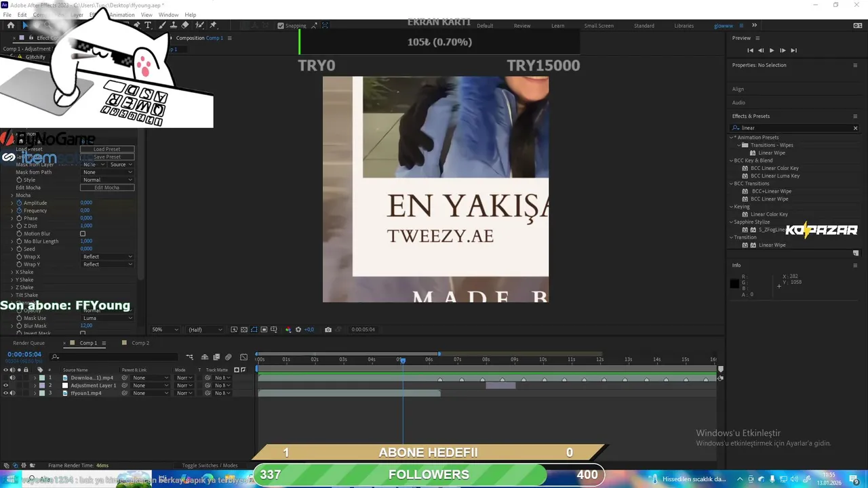Open the workspace overflow chevron menu
The width and height of the screenshot is (868, 488).
tap(754, 25)
